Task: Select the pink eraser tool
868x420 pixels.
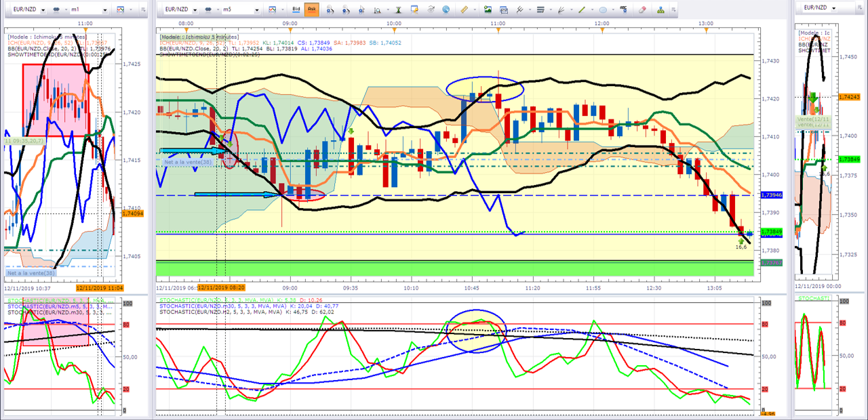Action: tap(642, 9)
